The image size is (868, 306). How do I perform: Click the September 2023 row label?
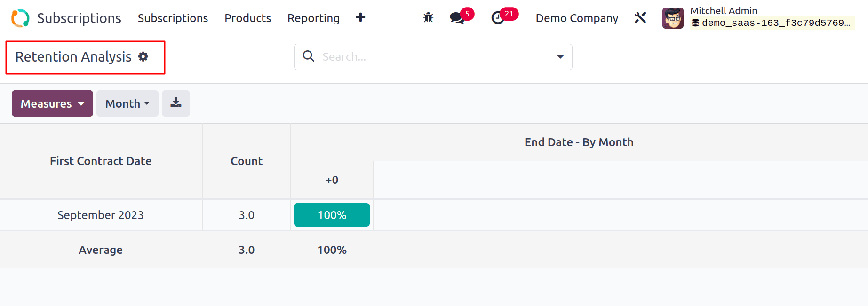(x=101, y=215)
